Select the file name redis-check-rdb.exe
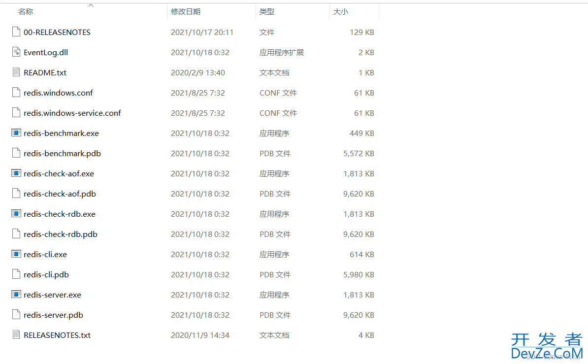The height and width of the screenshot is (364, 588). [60, 214]
